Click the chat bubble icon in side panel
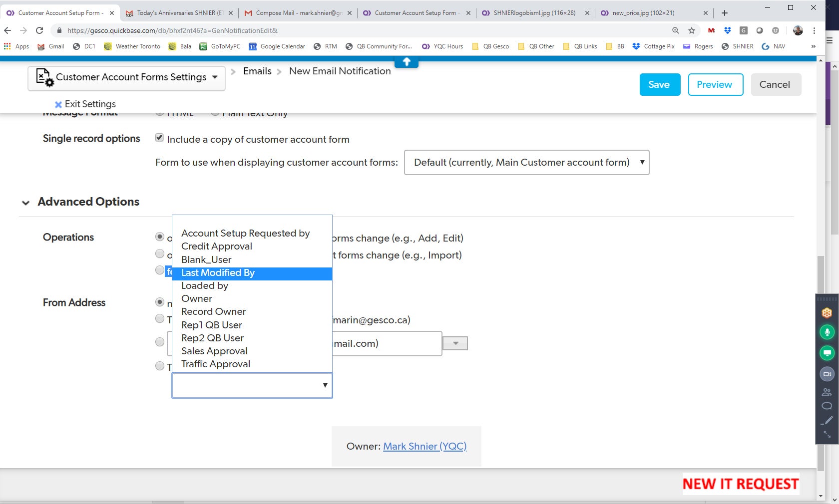Screen dimensions: 839x504 click(827, 406)
